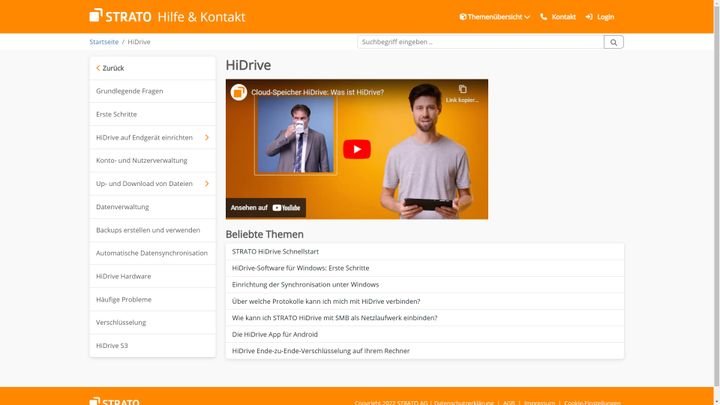The image size is (720, 405).
Task: Select Datenverwaltung sidebar item
Action: coord(152,207)
